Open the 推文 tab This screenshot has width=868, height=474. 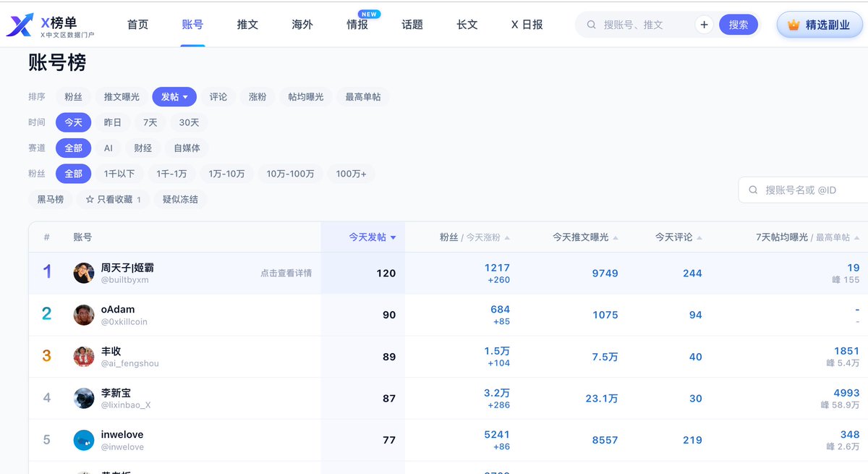pyautogui.click(x=247, y=25)
